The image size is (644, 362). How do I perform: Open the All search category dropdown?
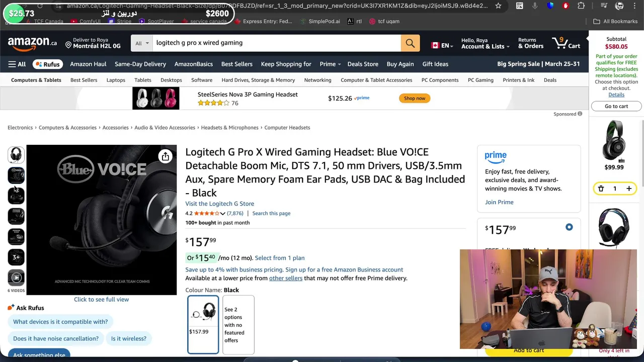(142, 43)
